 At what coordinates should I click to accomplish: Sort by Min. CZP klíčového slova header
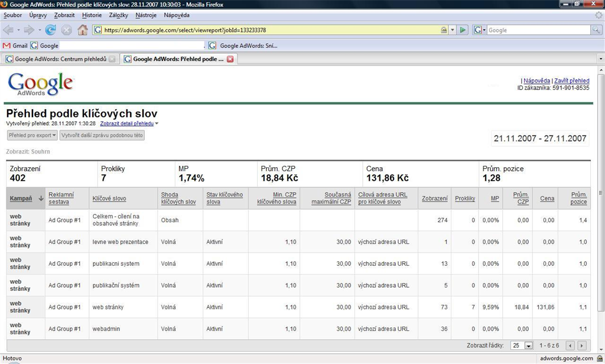point(277,199)
